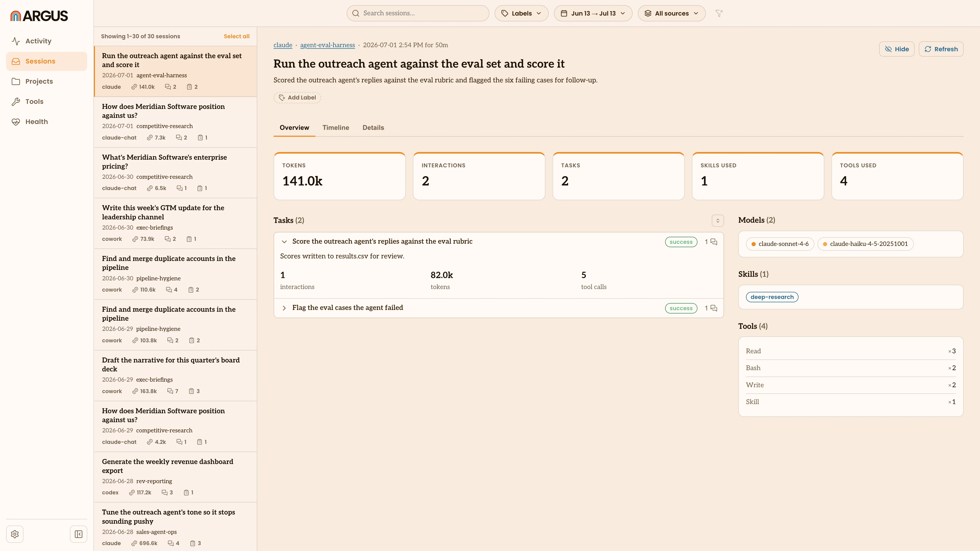980x551 pixels.
Task: Click interactions icon on Score task row
Action: click(714, 242)
